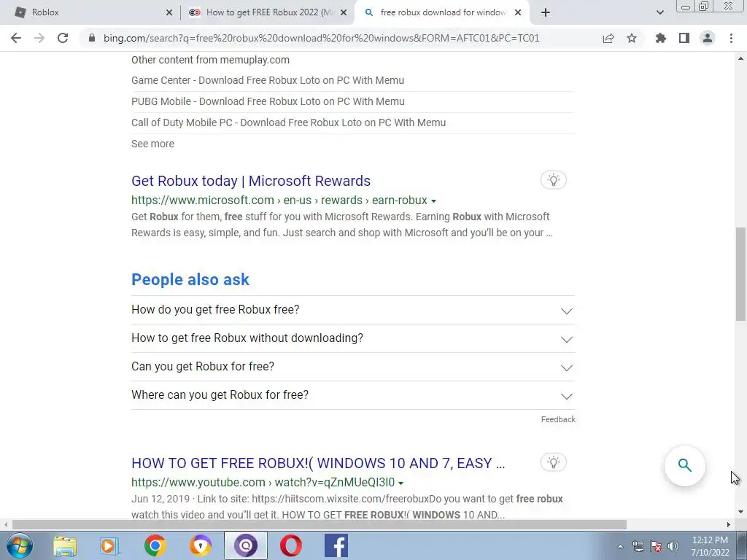This screenshot has width=747, height=560.
Task: Click the volume speaker tray icon
Action: pos(673,546)
